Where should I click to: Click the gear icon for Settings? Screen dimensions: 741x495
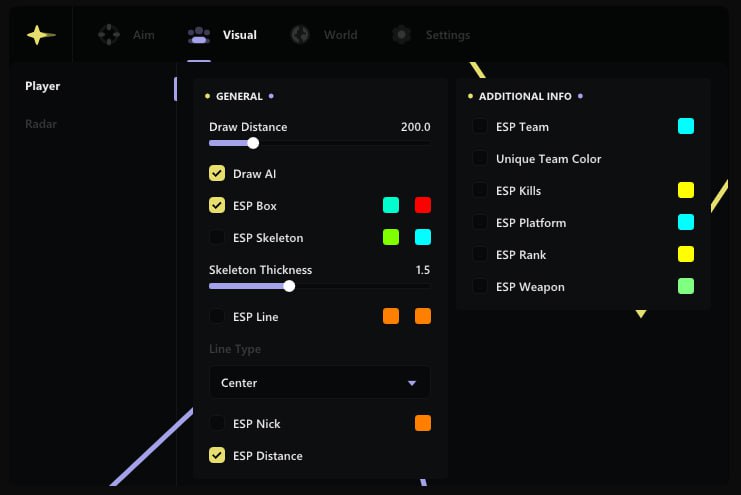401,35
